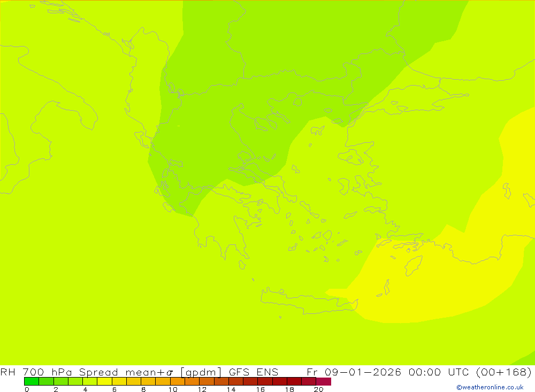Click the 'mean+σ' text in the caption
This screenshot has height=392, width=535.
click(149, 372)
